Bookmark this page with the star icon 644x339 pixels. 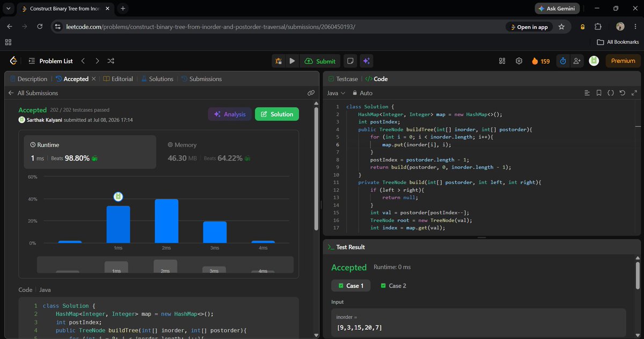[561, 26]
